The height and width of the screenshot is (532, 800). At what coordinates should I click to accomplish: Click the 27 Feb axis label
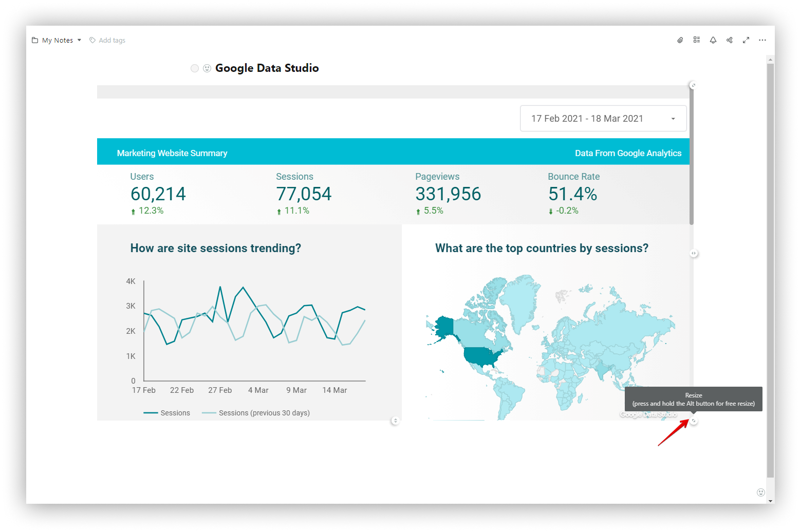coord(220,390)
